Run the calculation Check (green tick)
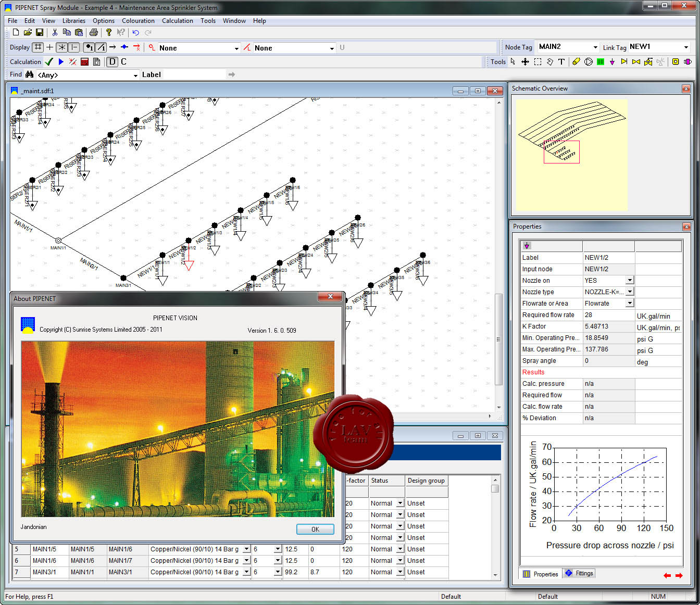700x605 pixels. [49, 61]
